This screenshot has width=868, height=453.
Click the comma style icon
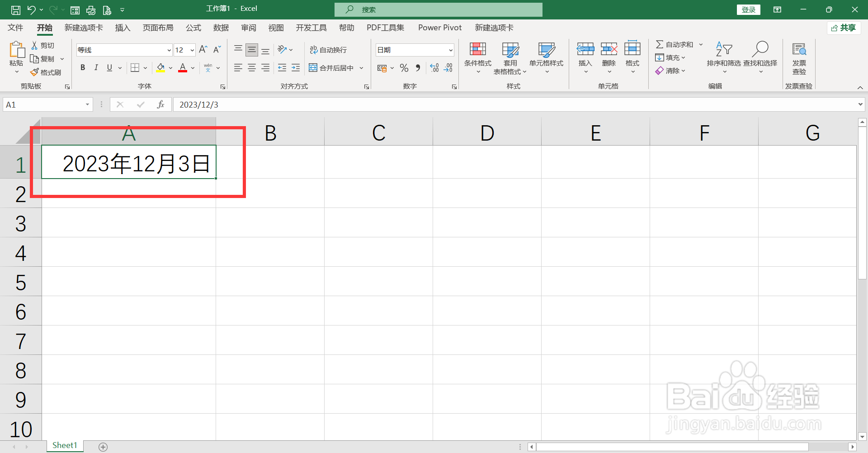418,68
